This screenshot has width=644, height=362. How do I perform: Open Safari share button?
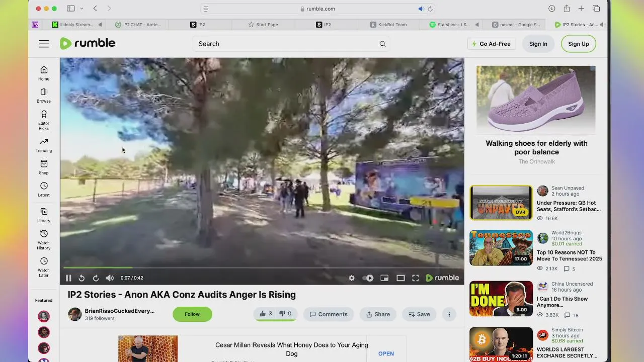point(567,9)
